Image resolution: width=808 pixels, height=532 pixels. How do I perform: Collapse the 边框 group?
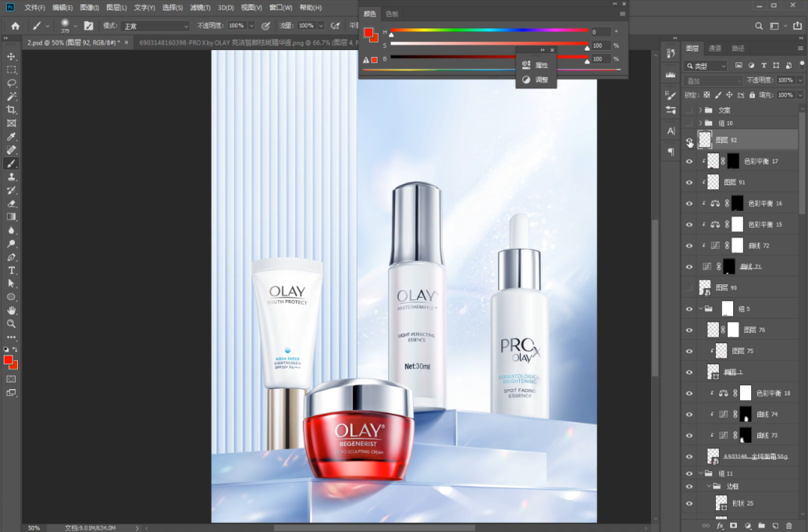tap(708, 486)
